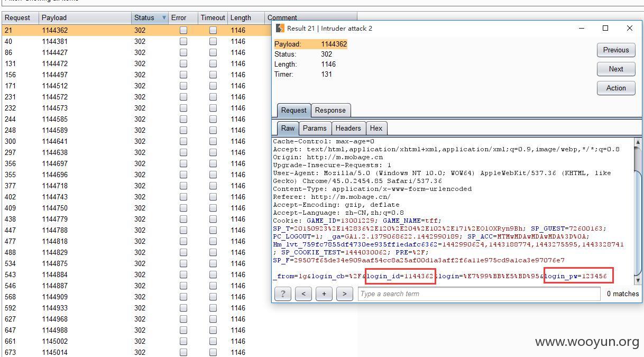Open the Params tab

315,128
